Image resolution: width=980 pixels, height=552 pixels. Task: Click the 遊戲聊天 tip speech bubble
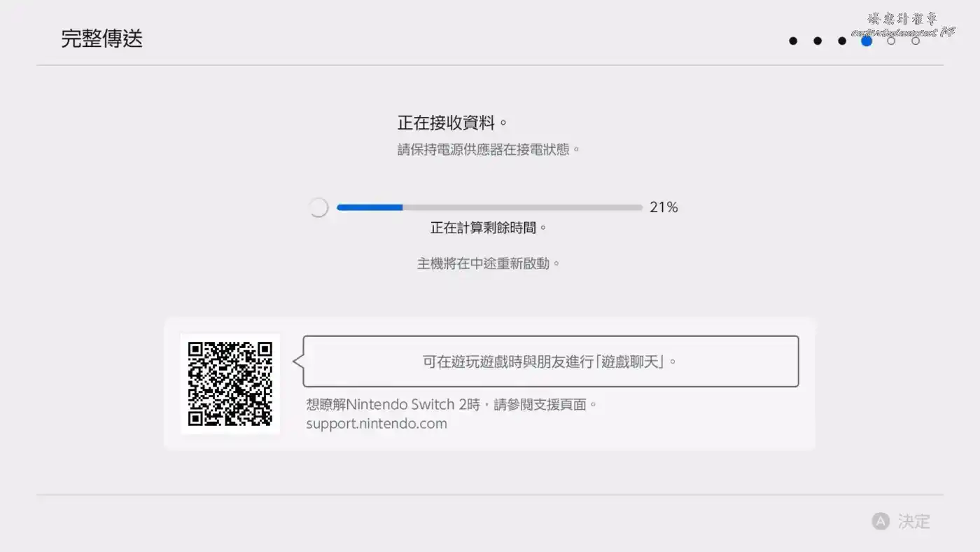click(x=550, y=361)
